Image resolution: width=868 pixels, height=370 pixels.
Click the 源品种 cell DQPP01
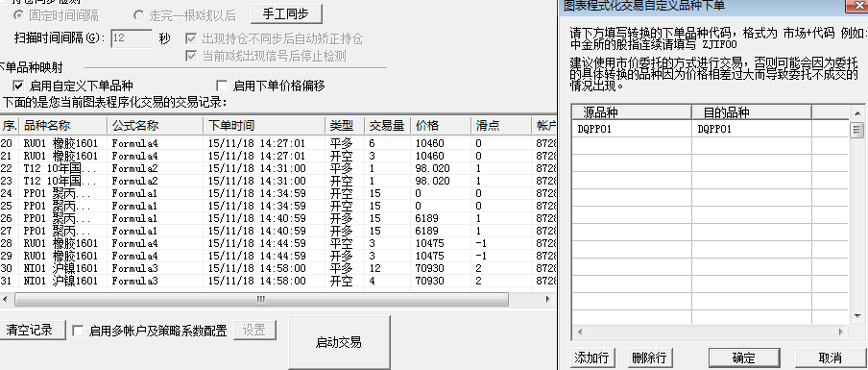(x=632, y=129)
